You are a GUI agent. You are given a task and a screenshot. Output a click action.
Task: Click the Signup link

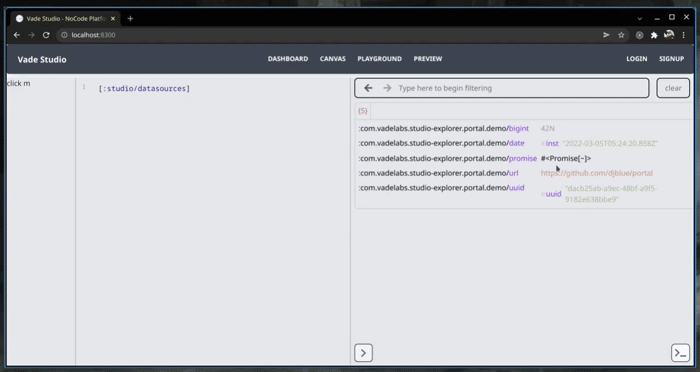coord(671,59)
